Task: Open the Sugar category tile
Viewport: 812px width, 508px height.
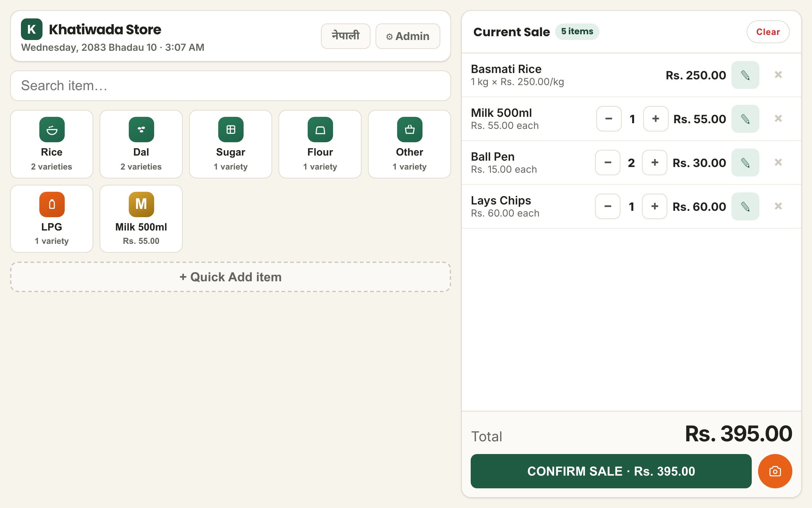Action: coord(231,144)
